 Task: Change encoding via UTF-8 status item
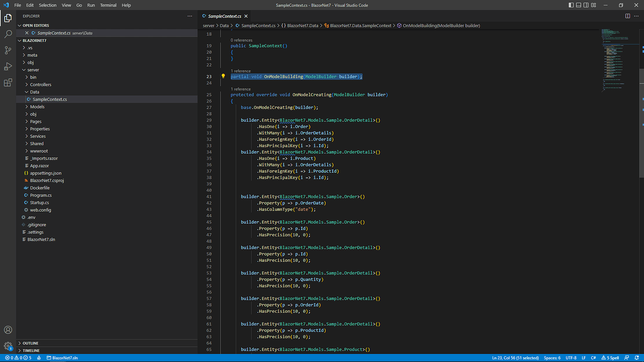571,358
